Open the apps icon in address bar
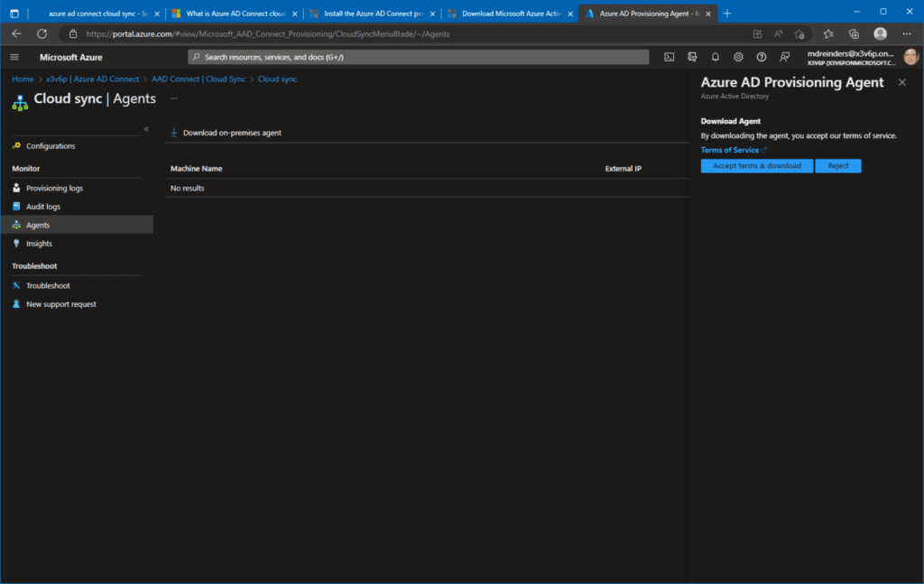The height and width of the screenshot is (584, 924). tap(757, 34)
